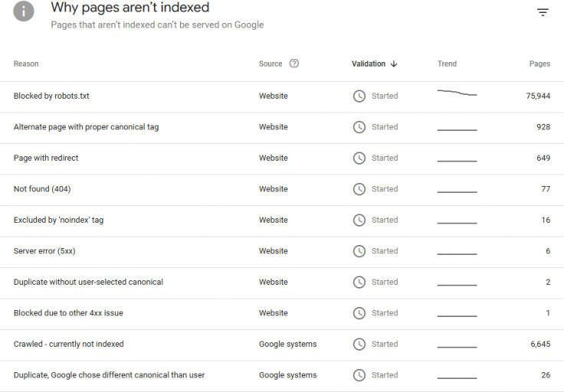Click clock icon in Google chose different canonical row
The height and width of the screenshot is (392, 564).
pyautogui.click(x=359, y=375)
